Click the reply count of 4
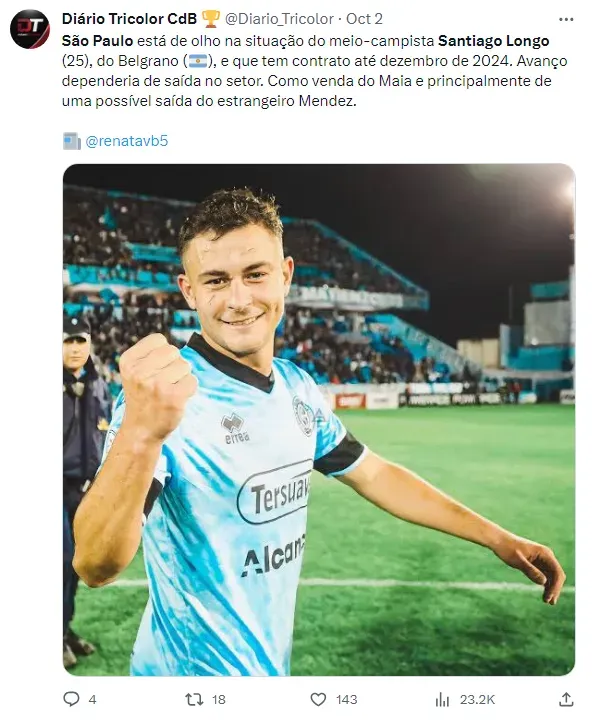Viewport: 595px width, 721px height. [92, 700]
